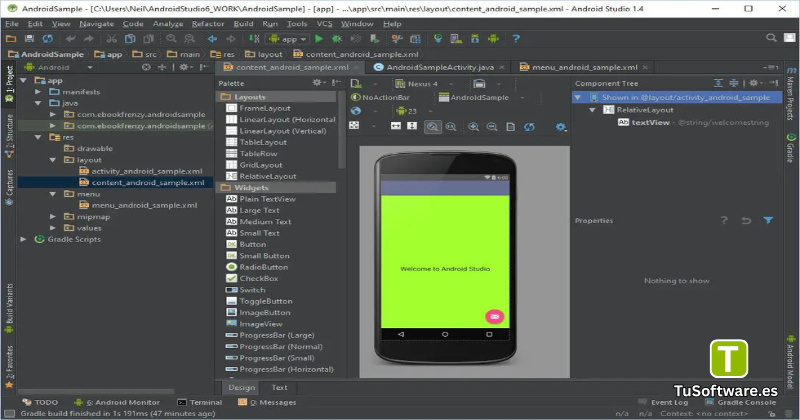
Task: Open the TODO tool window
Action: click(40, 402)
